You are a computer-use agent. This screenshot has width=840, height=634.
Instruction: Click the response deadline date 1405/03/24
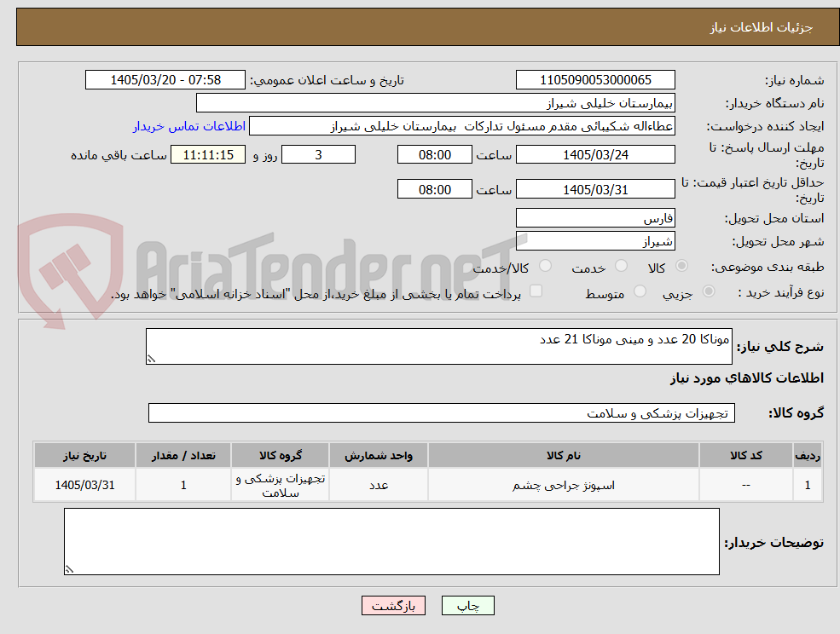(x=595, y=155)
